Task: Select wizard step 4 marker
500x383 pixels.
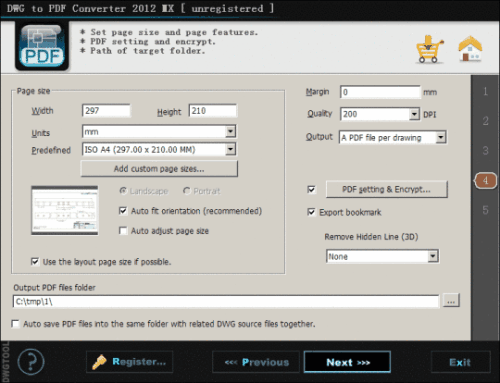Action: 485,181
